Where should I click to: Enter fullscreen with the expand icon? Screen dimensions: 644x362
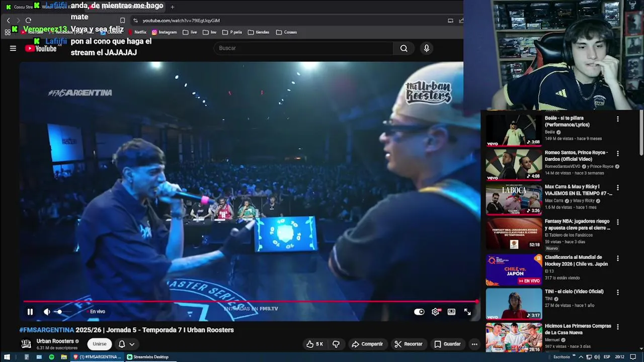467,312
